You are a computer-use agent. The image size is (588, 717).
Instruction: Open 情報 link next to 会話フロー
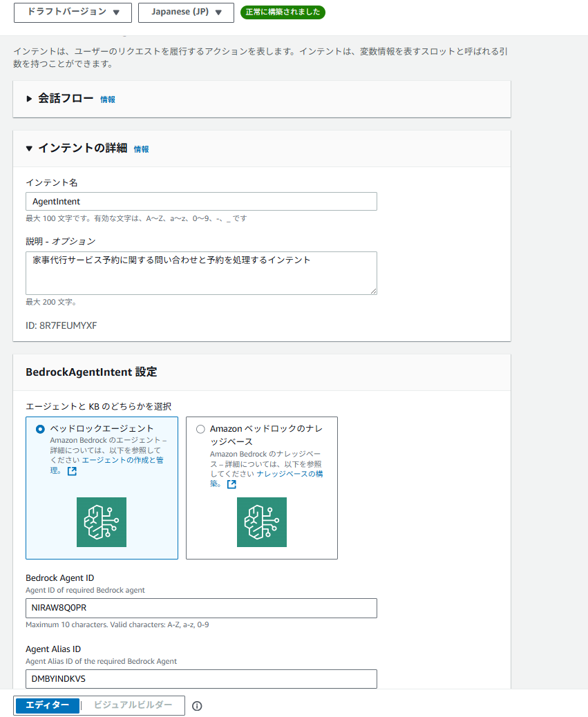tap(108, 99)
